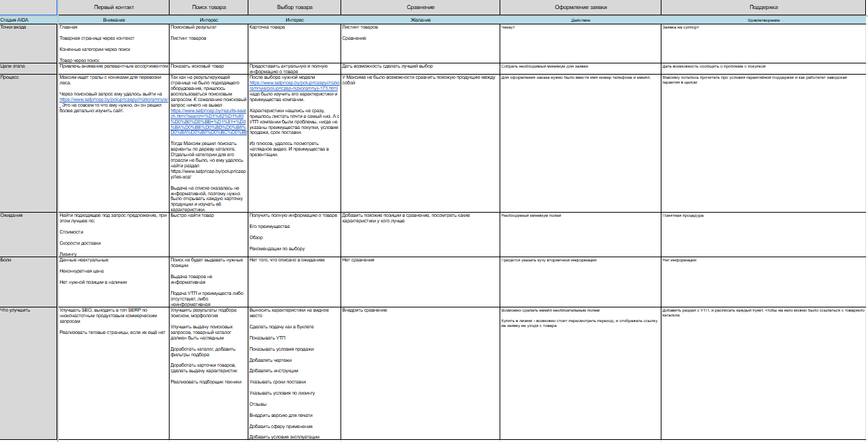Click the Боли row label

click(x=7, y=260)
